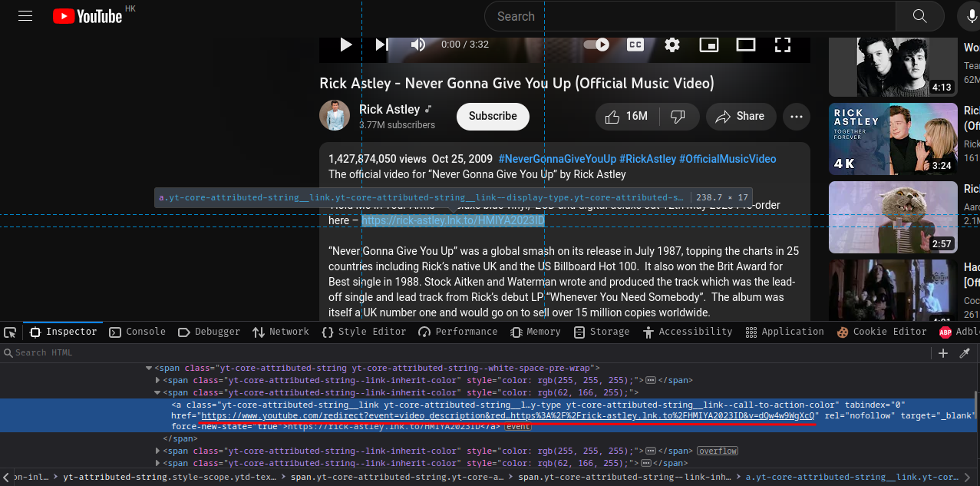Switch to the Storage tab
The width and height of the screenshot is (980, 486).
tap(602, 332)
